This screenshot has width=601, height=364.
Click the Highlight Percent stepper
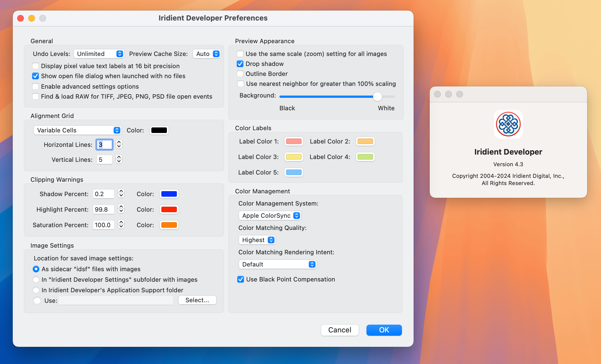(x=121, y=209)
